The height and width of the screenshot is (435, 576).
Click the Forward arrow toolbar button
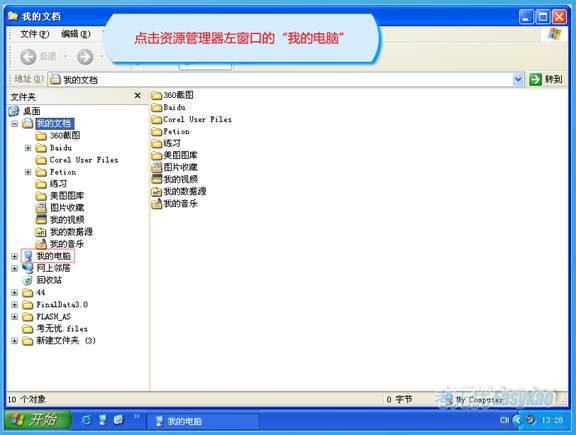pyautogui.click(x=85, y=57)
